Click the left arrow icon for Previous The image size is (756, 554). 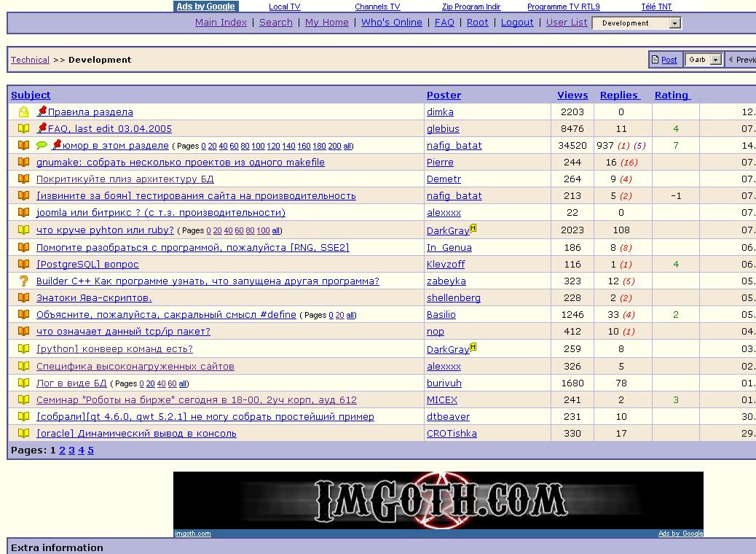tap(731, 60)
